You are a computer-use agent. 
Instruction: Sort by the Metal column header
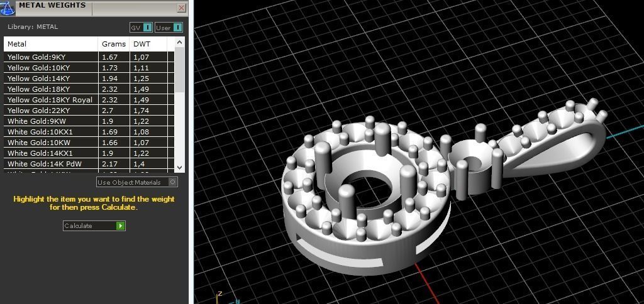(51, 44)
